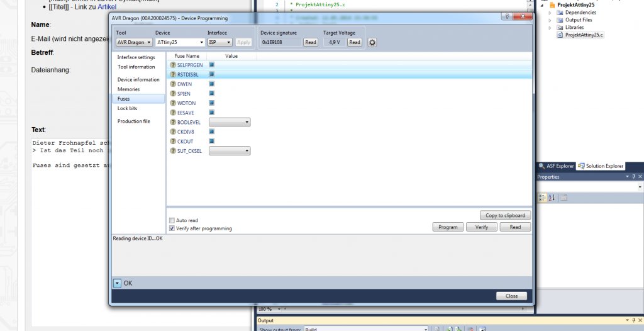
Task: Open help for the EESAVE fuse
Action: click(x=173, y=113)
